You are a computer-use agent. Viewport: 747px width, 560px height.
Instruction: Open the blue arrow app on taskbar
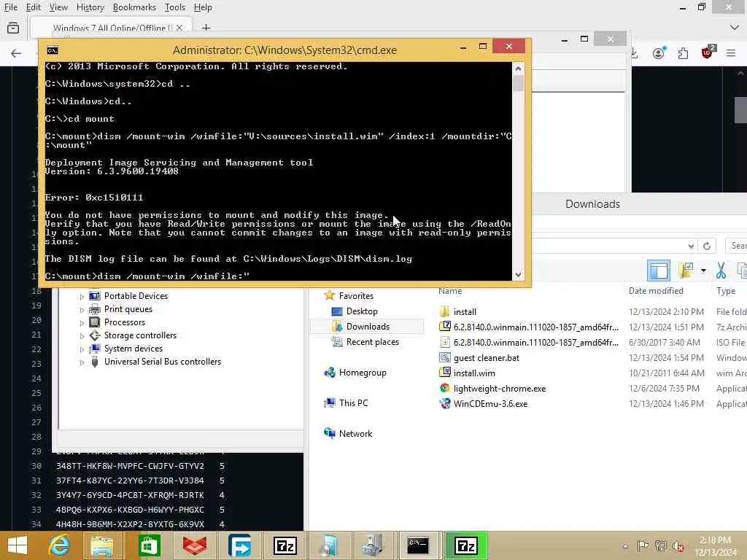pyautogui.click(x=239, y=545)
